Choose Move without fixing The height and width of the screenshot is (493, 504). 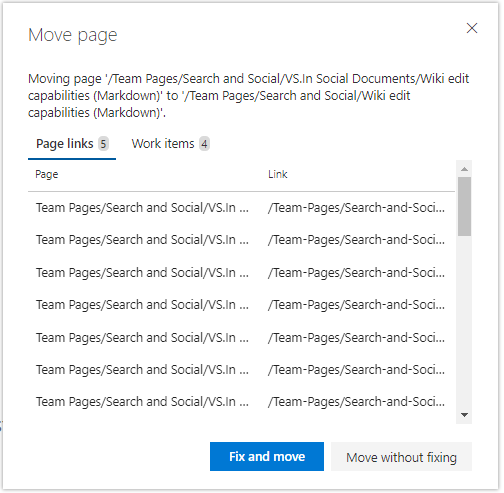click(x=401, y=456)
